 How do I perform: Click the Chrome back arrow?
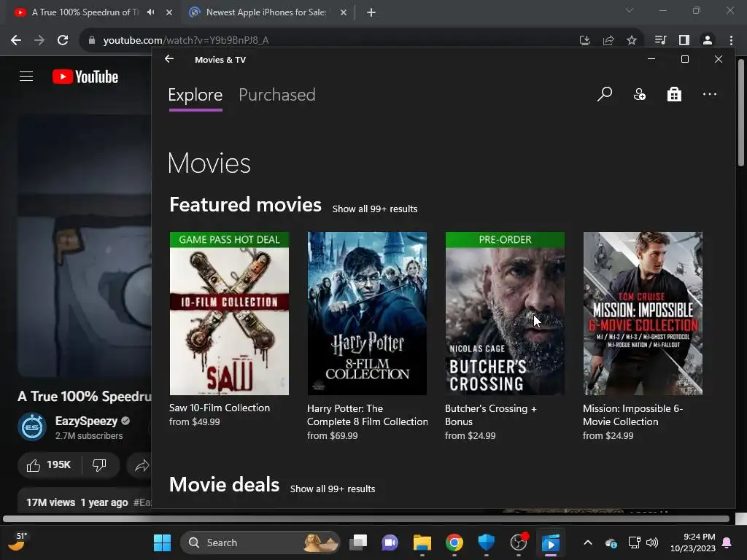(x=16, y=40)
